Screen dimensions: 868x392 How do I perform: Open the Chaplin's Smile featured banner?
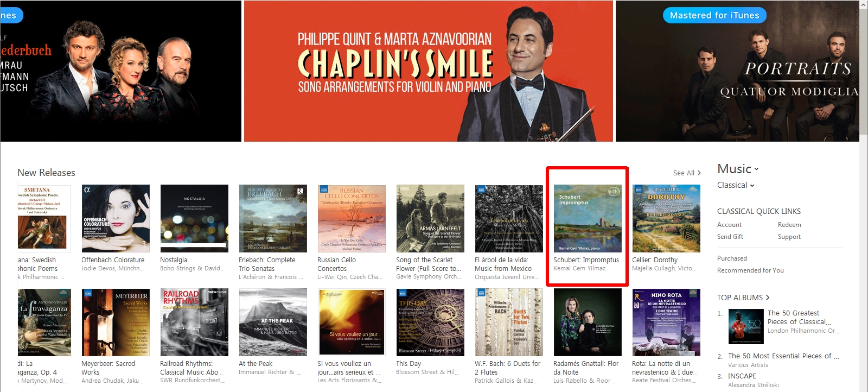coord(429,71)
